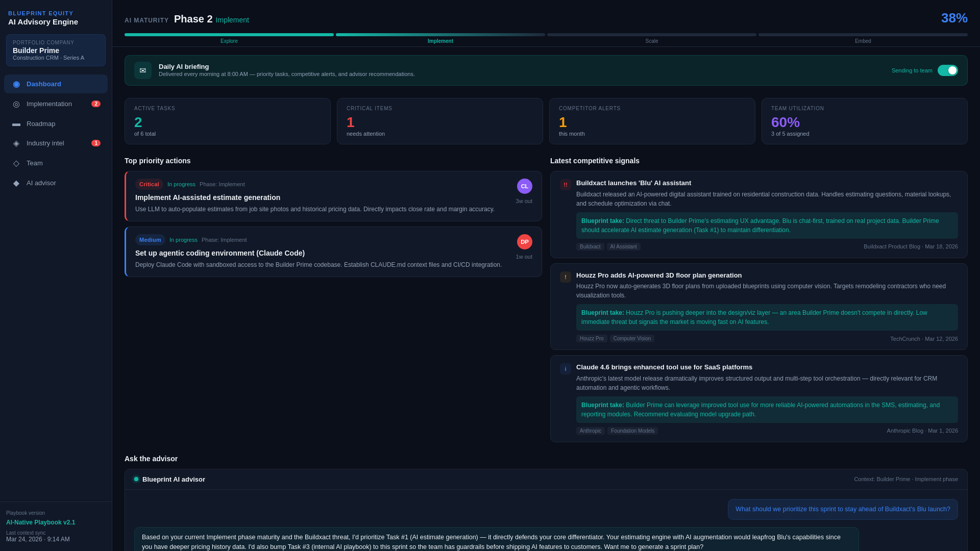Click the green status dot by Blueprint AI advisor
Viewport: 980px width, 551px height.
click(x=136, y=479)
